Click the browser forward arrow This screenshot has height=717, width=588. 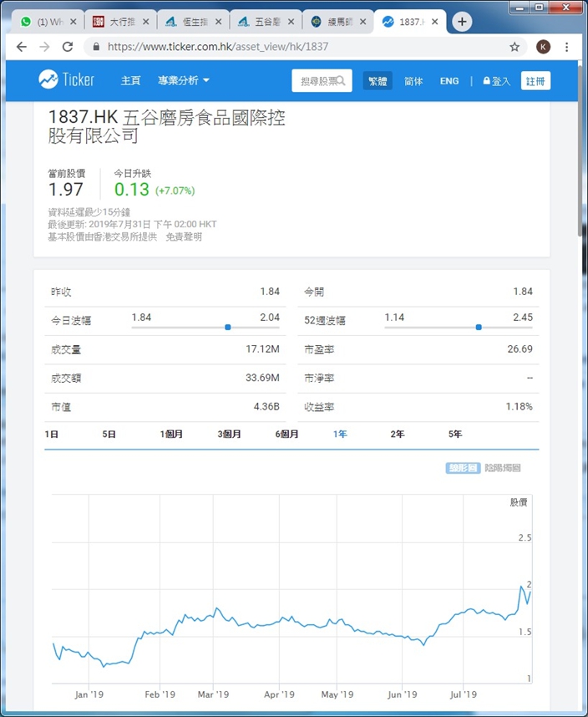(44, 47)
